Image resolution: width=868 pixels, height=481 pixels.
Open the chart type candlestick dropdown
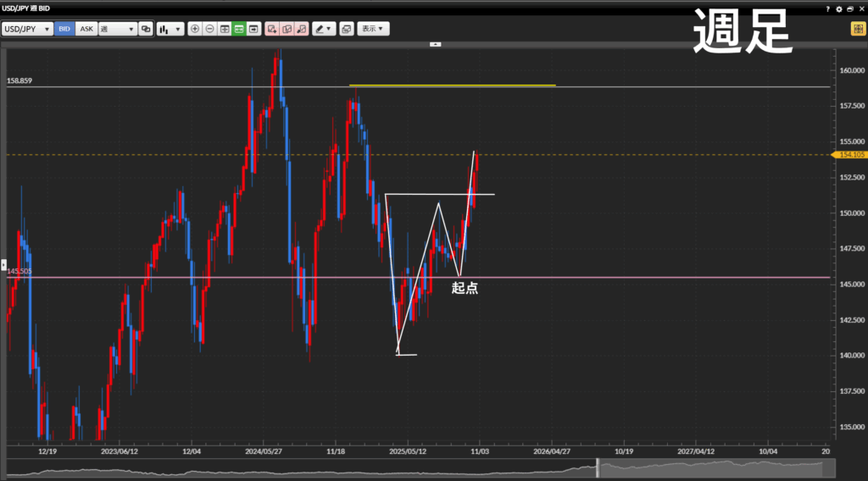pos(170,29)
